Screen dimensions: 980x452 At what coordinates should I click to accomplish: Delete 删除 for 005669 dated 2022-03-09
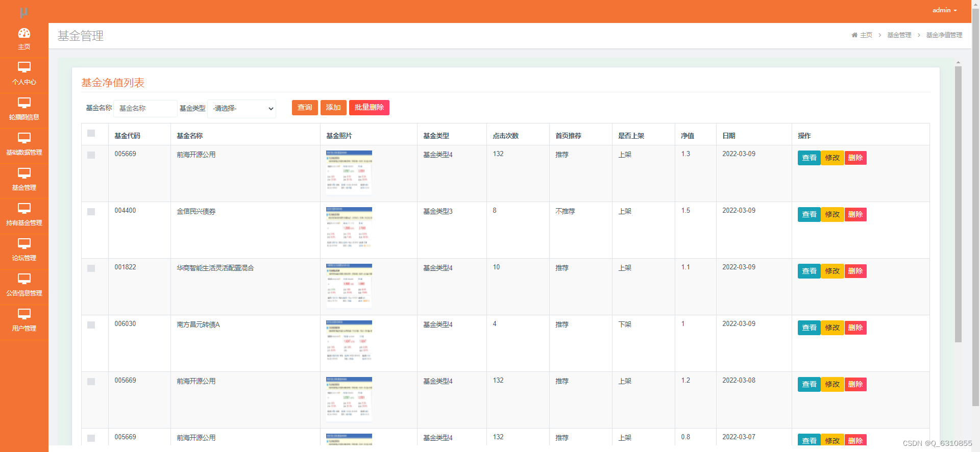(855, 158)
